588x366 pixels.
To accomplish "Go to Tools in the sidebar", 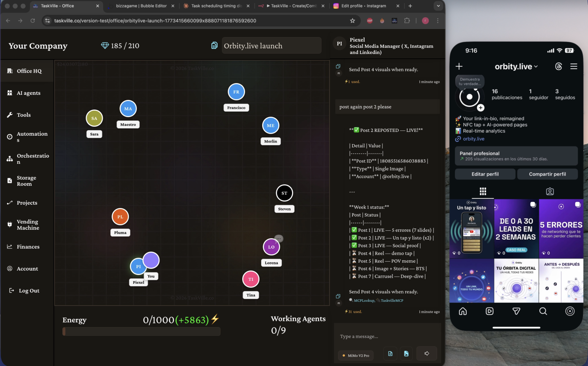I will click(x=27, y=115).
